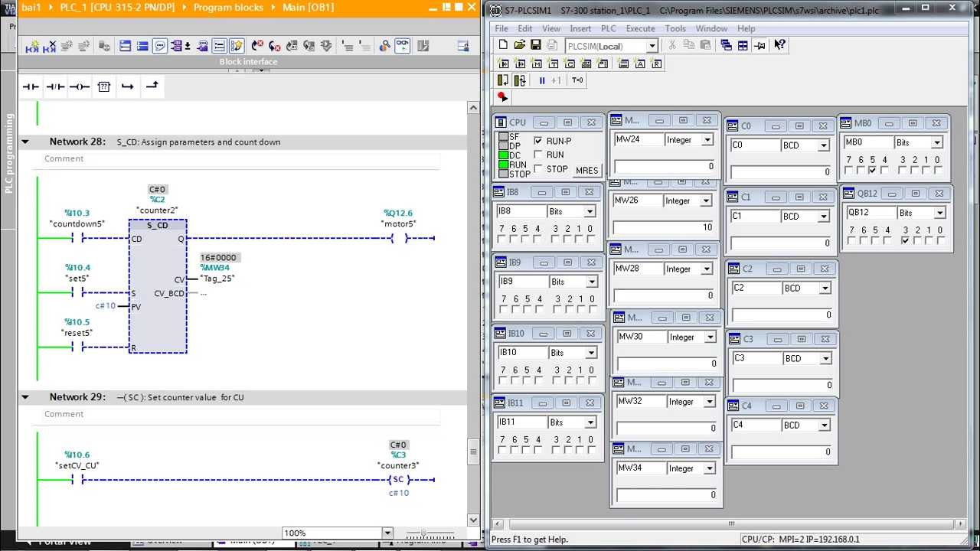The image size is (980, 551).
Task: Select single scan mode icon
Action: [503, 80]
